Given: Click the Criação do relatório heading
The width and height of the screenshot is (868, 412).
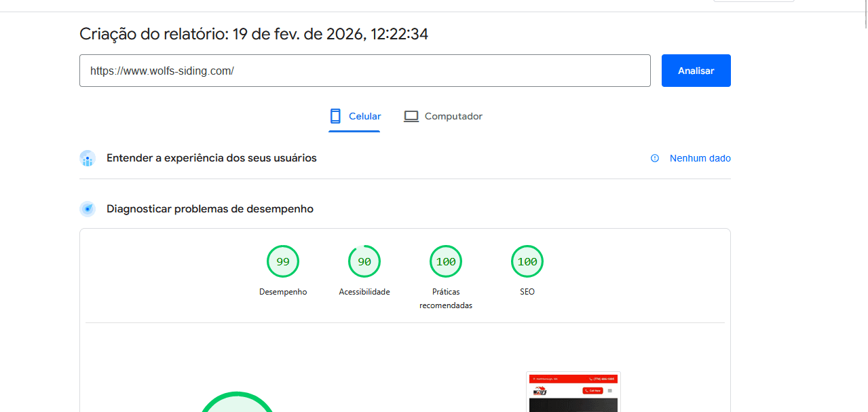Looking at the screenshot, I should coord(253,33).
